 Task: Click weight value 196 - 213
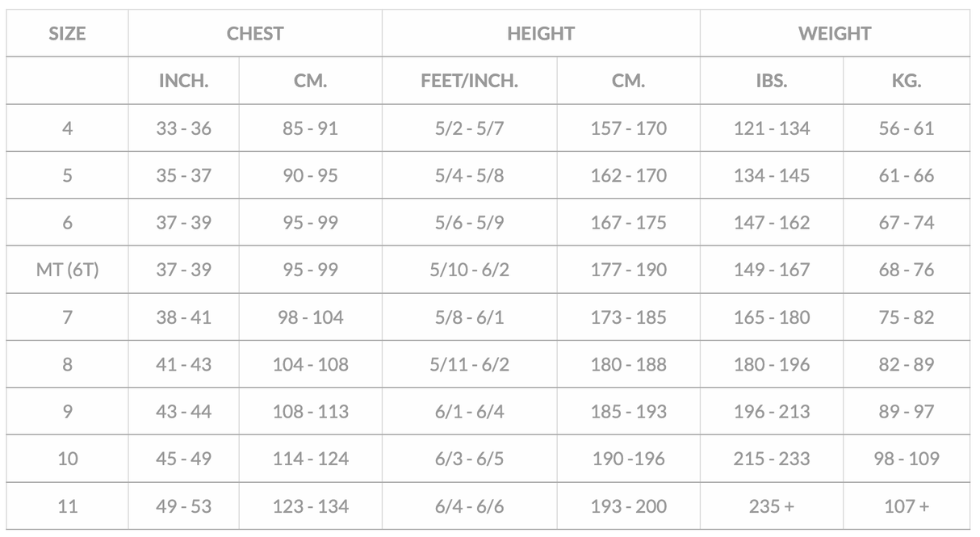coord(771,412)
